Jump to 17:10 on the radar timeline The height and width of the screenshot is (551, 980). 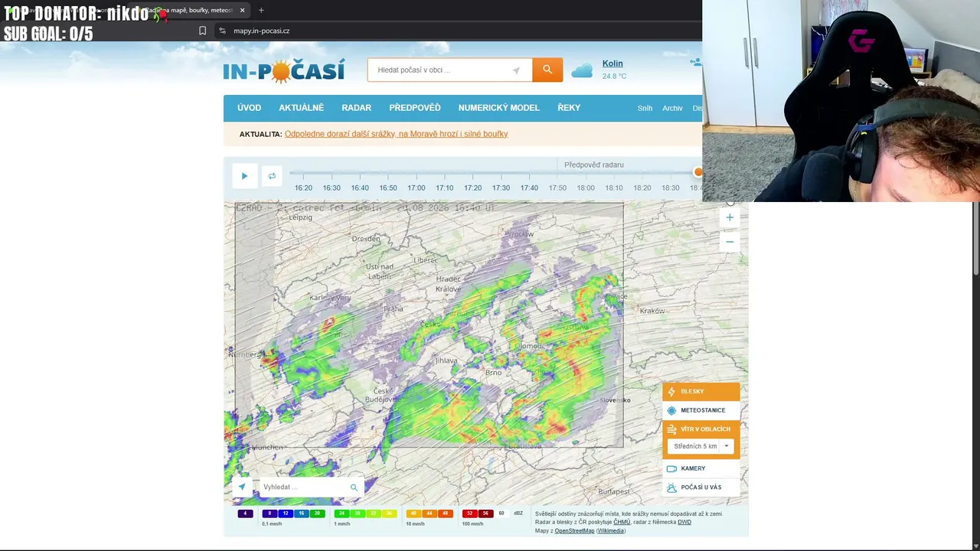(445, 187)
